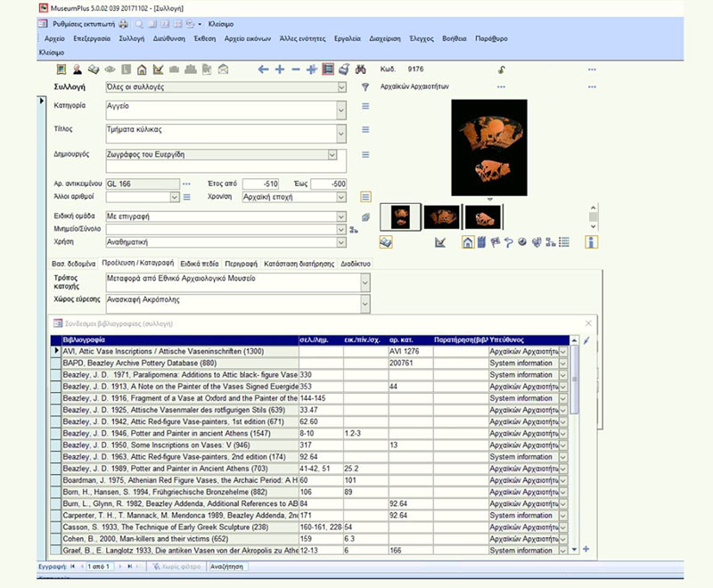Screen dimensions: 713x588
Task: Click the binoculars search icon
Action: [x=361, y=69]
